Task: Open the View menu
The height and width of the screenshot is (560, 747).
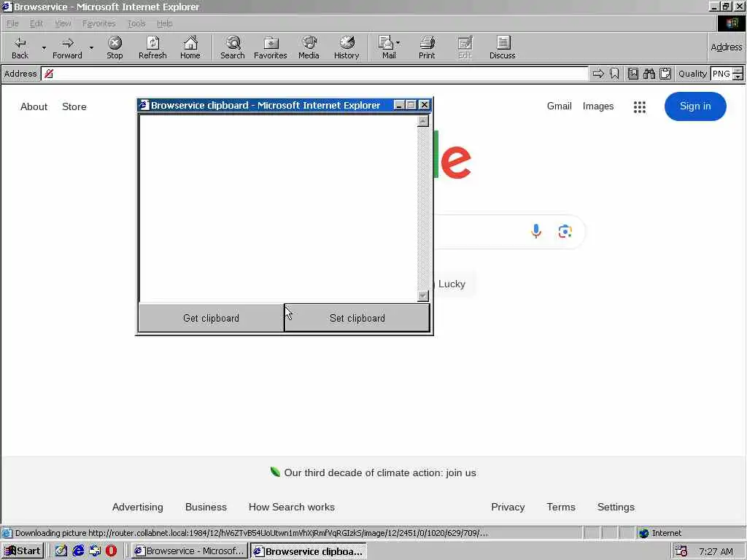Action: click(x=63, y=23)
